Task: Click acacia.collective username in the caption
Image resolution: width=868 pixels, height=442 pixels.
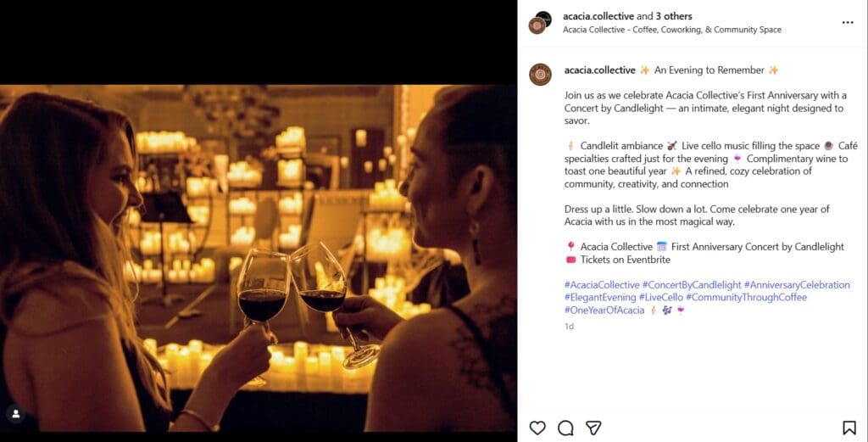Action: [599, 70]
